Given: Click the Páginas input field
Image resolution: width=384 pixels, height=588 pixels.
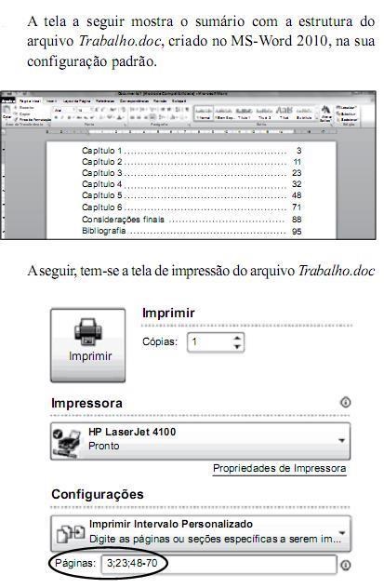Looking at the screenshot, I should (x=218, y=564).
